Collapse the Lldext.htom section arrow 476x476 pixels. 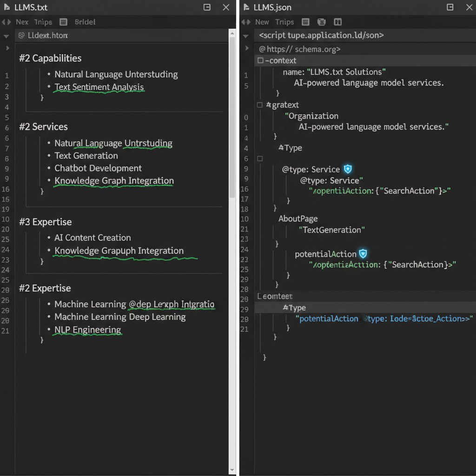6,36
